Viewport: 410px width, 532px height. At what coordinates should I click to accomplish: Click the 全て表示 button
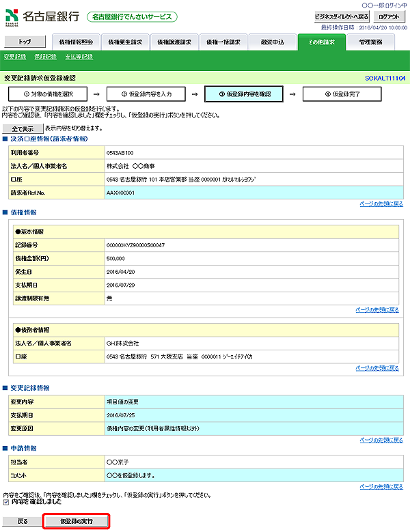(x=23, y=129)
